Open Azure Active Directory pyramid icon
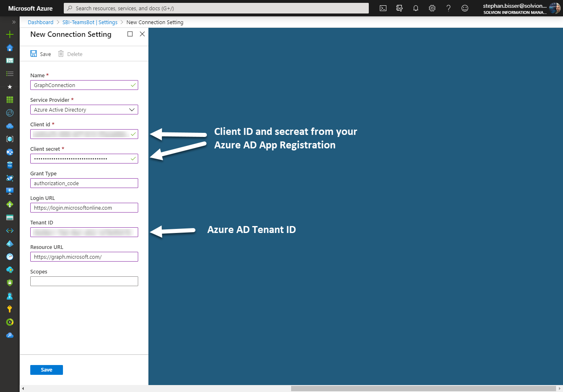 coord(10,244)
